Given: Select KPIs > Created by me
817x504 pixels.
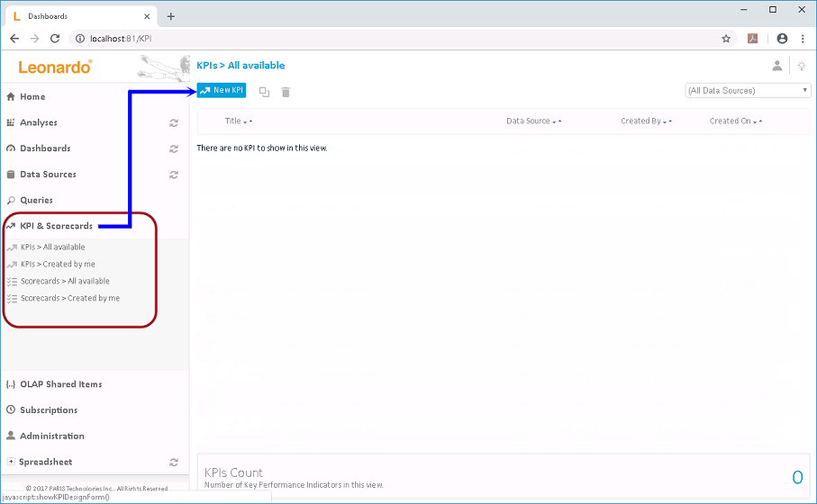Looking at the screenshot, I should click(x=58, y=265).
